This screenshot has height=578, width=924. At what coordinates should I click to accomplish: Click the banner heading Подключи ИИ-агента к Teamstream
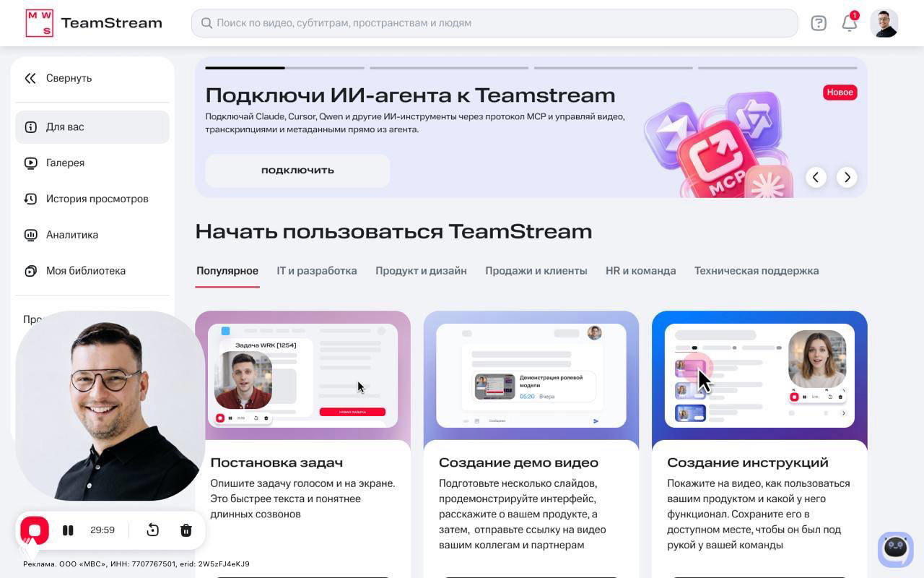click(x=410, y=95)
